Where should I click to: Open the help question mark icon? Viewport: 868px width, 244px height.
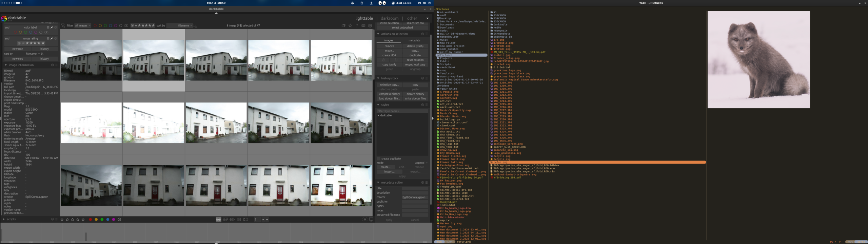tap(357, 25)
